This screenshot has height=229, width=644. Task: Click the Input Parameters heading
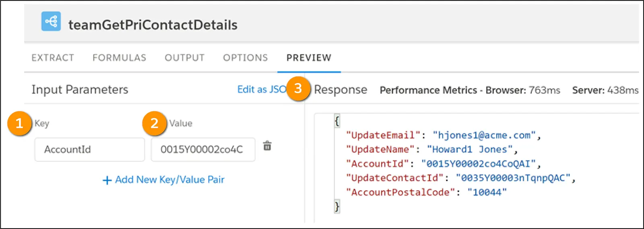(x=80, y=90)
